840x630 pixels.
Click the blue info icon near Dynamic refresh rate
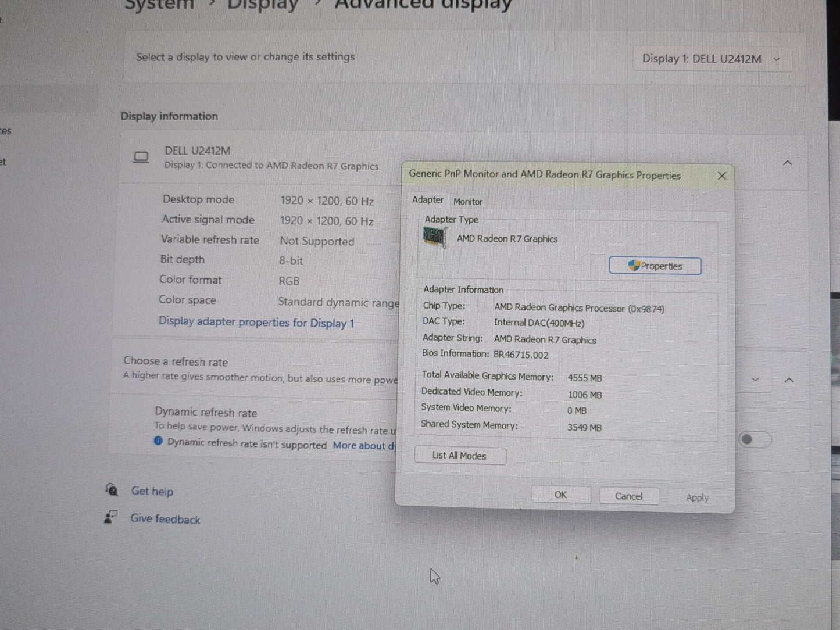click(x=158, y=441)
